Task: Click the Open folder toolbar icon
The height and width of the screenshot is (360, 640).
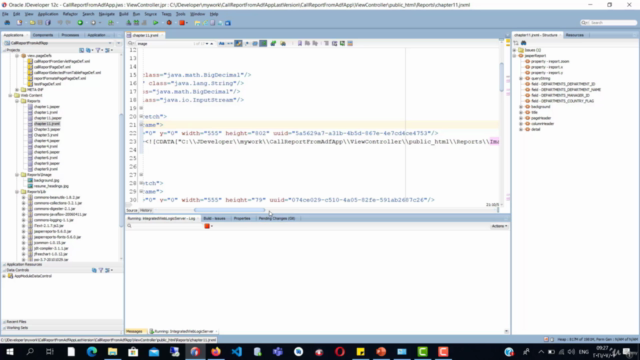Action: (x=32, y=23)
